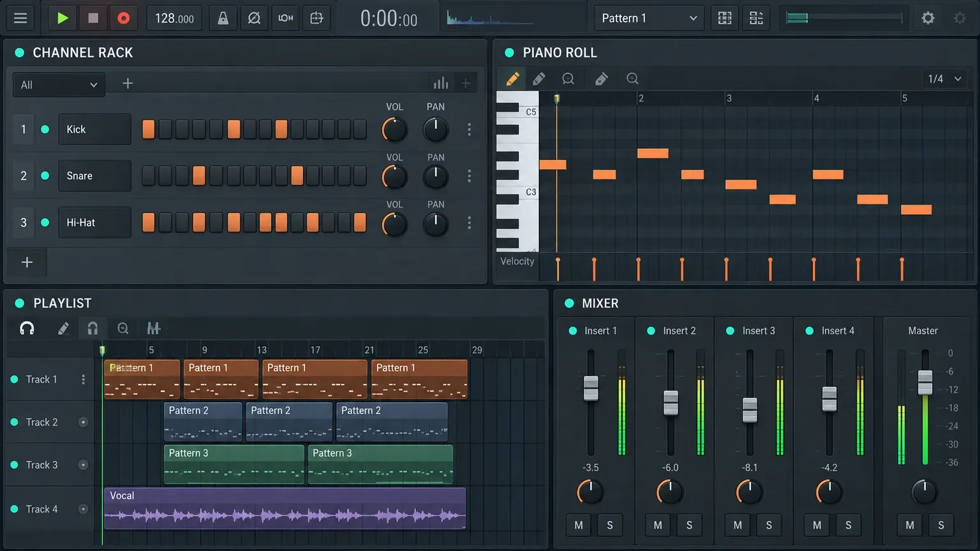The height and width of the screenshot is (551, 980).
Task: Toggle the Hi-Hat channel green enable light
Action: [x=45, y=223]
